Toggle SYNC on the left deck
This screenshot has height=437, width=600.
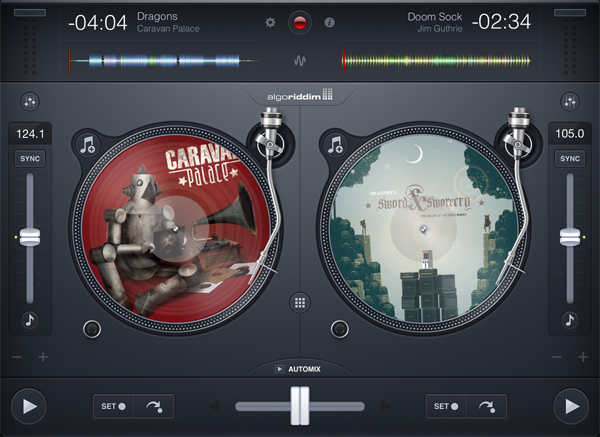pyautogui.click(x=30, y=159)
